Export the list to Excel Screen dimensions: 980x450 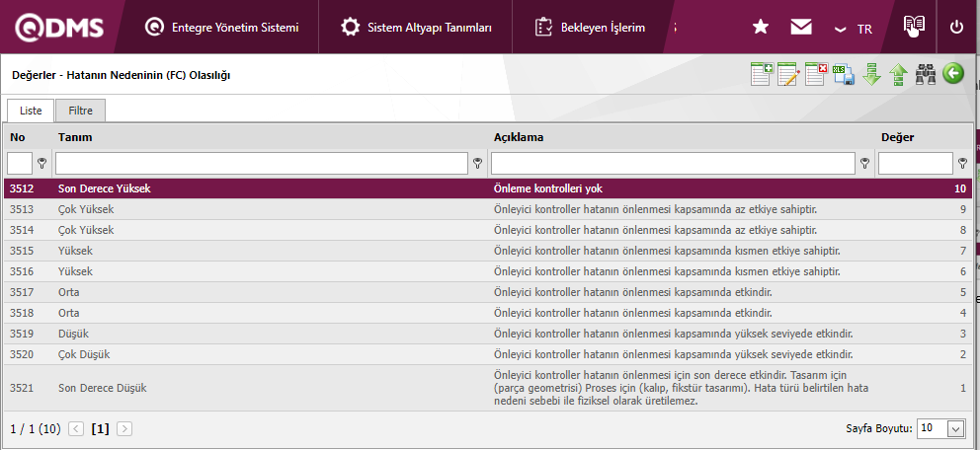843,74
